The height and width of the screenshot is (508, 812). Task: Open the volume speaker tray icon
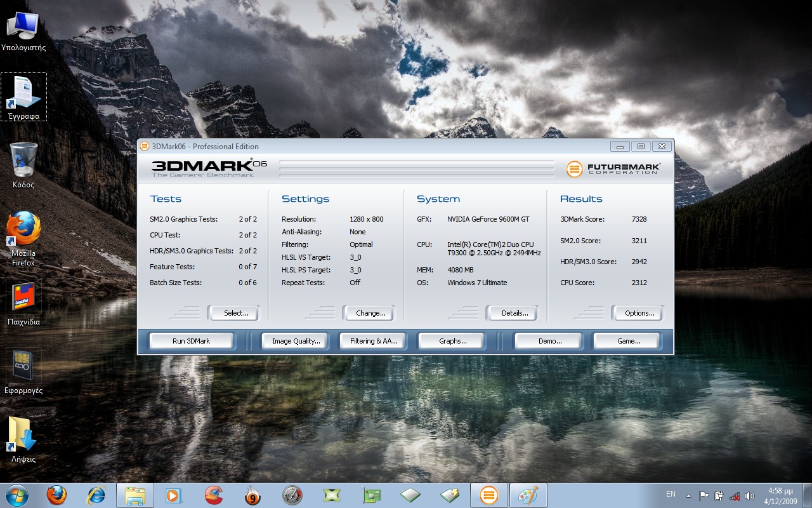click(750, 496)
